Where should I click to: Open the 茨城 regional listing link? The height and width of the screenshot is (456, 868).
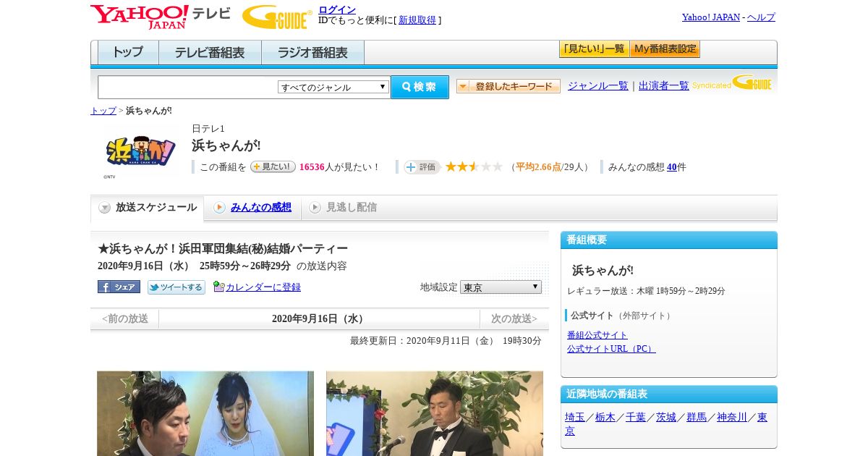point(666,417)
